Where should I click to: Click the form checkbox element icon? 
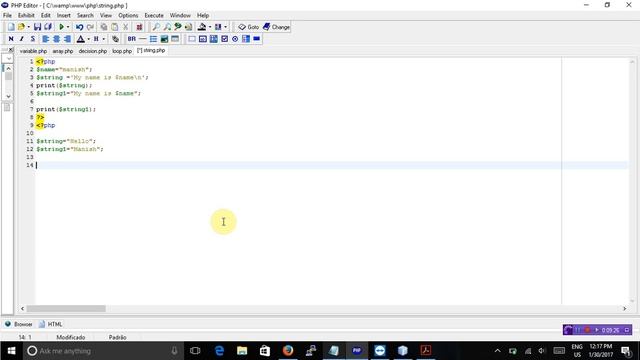tap(224, 39)
